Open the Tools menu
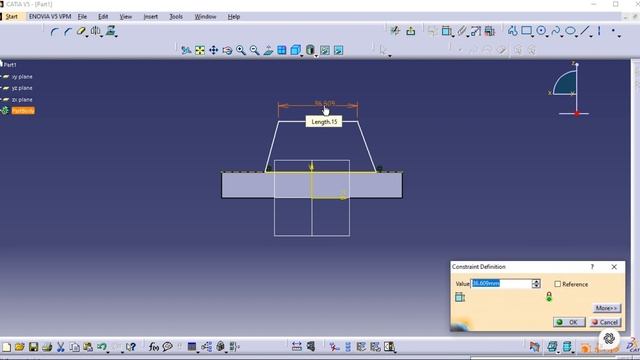 pyautogui.click(x=176, y=17)
